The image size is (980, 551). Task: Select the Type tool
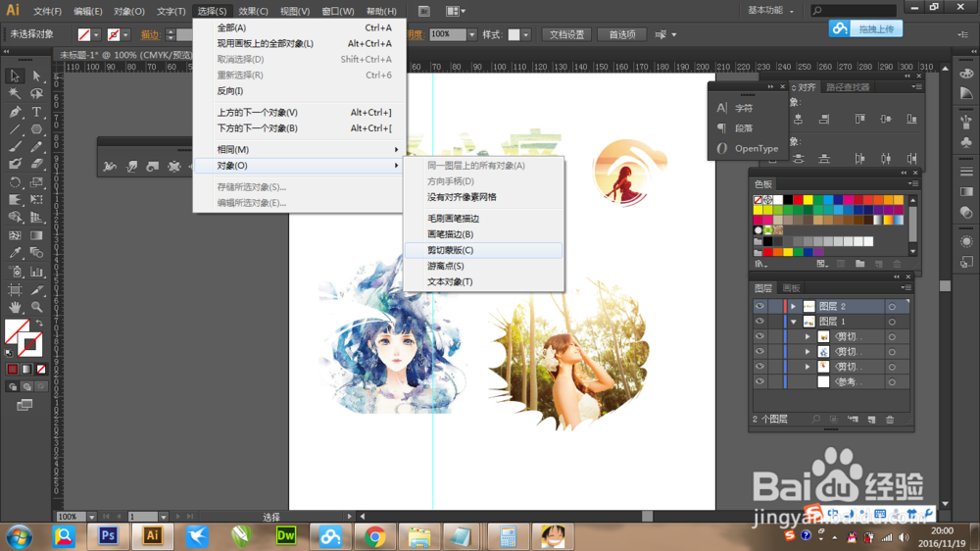[36, 112]
